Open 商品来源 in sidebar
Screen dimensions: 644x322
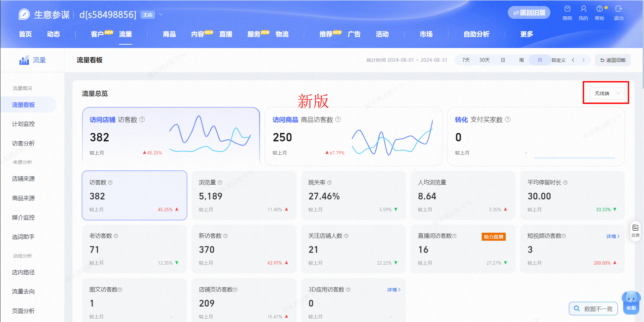click(23, 198)
